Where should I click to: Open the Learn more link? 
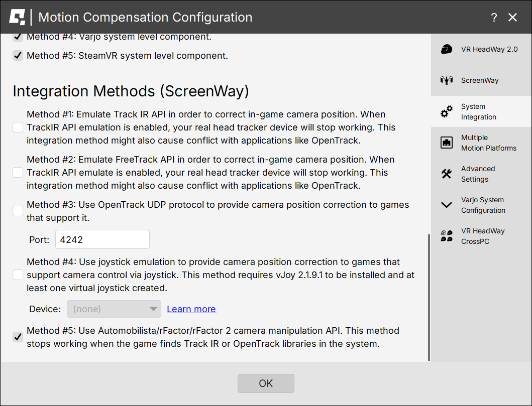coord(191,309)
